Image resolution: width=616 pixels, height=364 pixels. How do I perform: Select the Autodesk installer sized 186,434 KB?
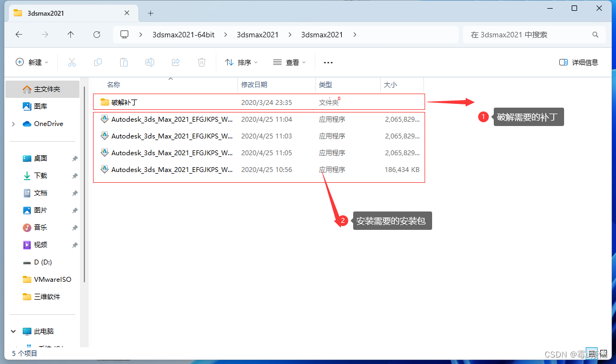(x=259, y=170)
